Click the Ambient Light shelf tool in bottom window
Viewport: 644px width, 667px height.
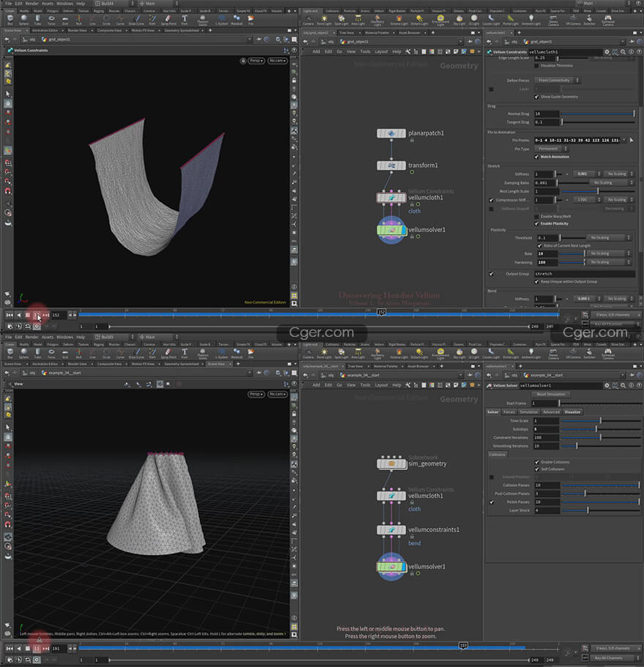coord(531,353)
